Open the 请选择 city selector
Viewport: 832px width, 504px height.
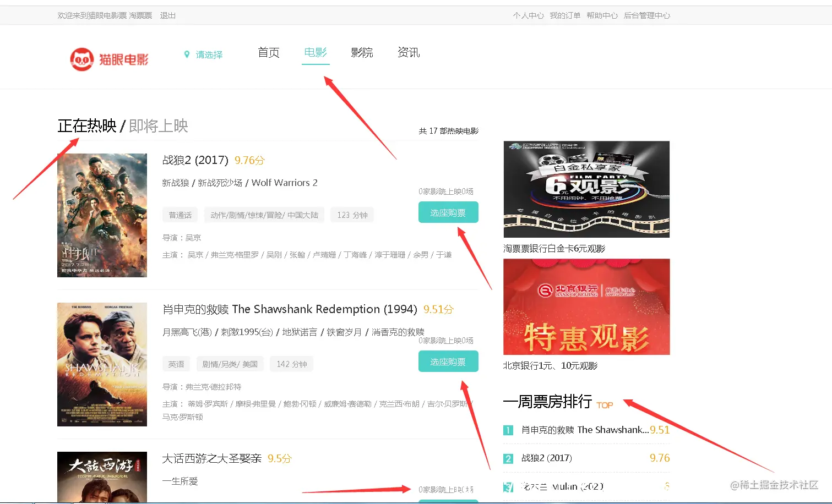pyautogui.click(x=209, y=54)
